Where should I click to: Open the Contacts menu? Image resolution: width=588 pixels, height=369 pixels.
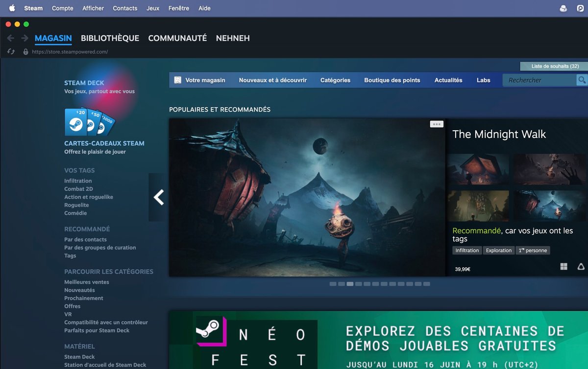(125, 8)
